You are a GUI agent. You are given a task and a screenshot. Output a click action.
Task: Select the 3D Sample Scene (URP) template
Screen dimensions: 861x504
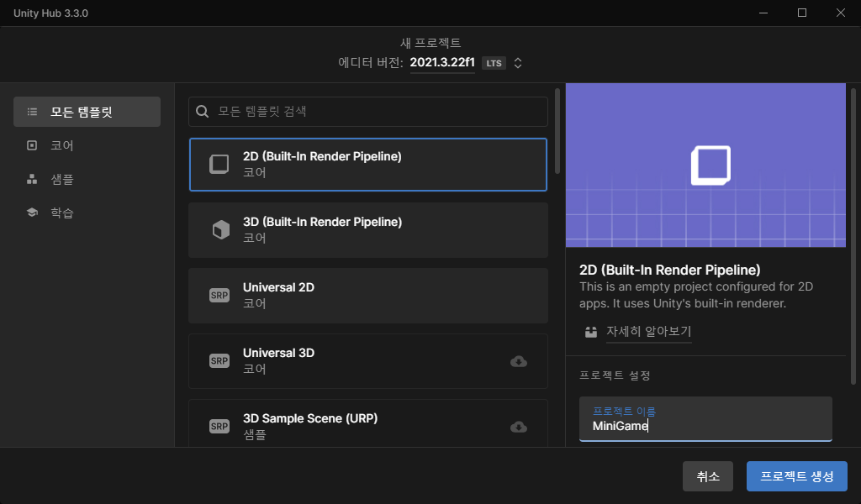[x=368, y=423]
